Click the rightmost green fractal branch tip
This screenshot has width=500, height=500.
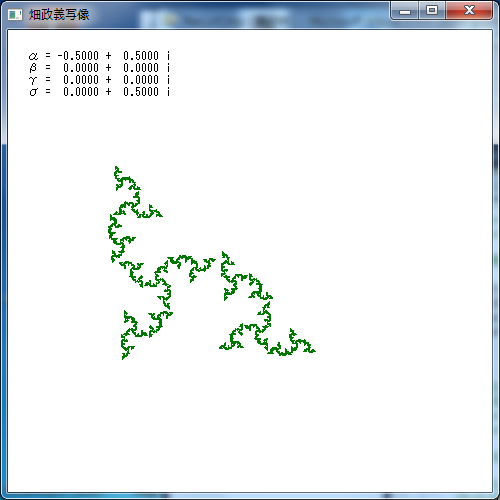313,350
